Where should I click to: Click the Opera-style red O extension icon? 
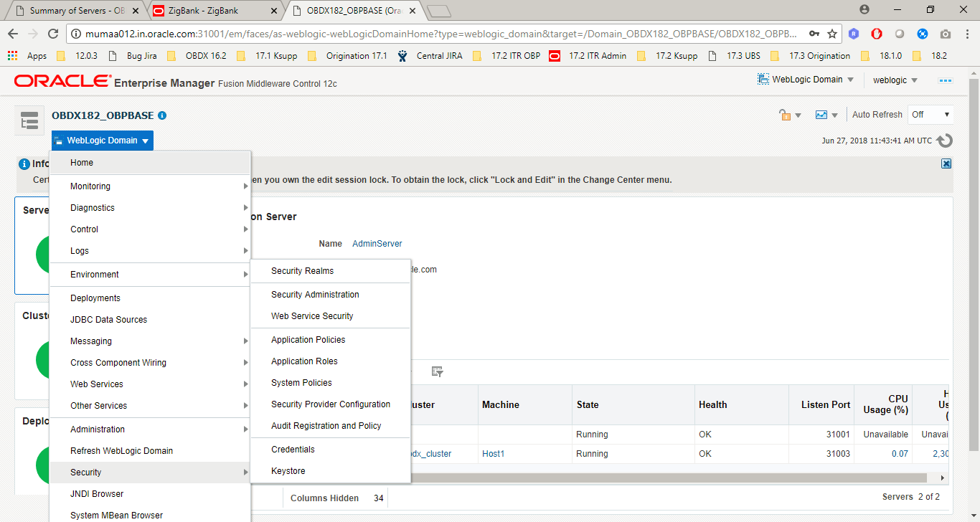coord(877,34)
